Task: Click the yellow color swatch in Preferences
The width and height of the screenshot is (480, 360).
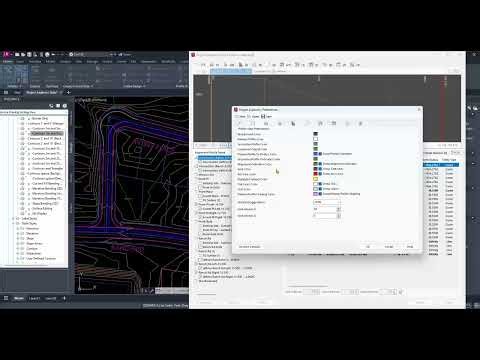Action: 316,179
